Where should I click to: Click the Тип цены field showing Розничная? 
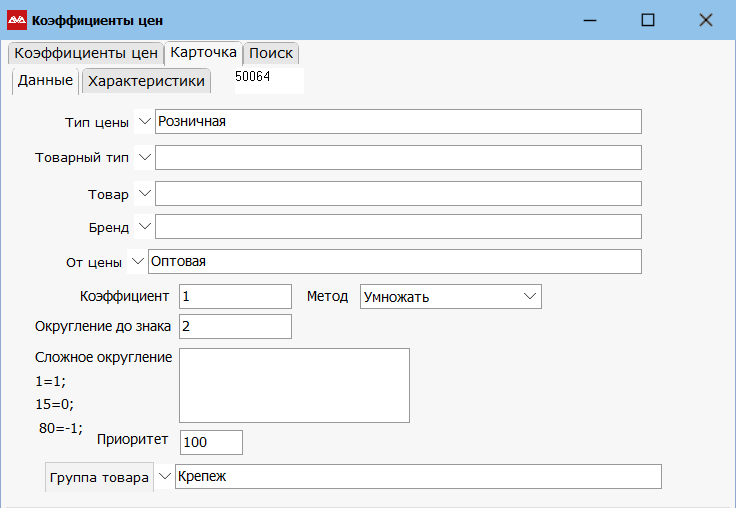(397, 121)
